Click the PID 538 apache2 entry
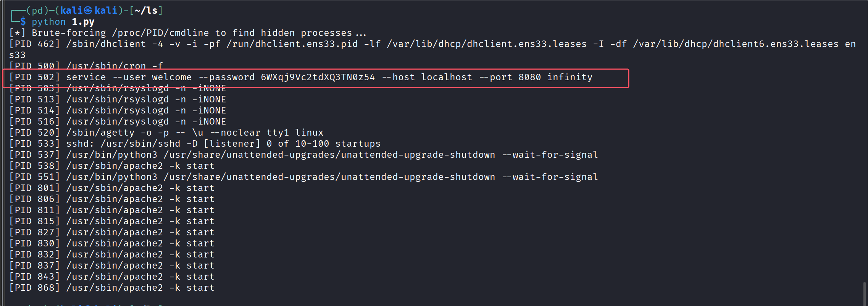The image size is (868, 306). pyautogui.click(x=112, y=166)
